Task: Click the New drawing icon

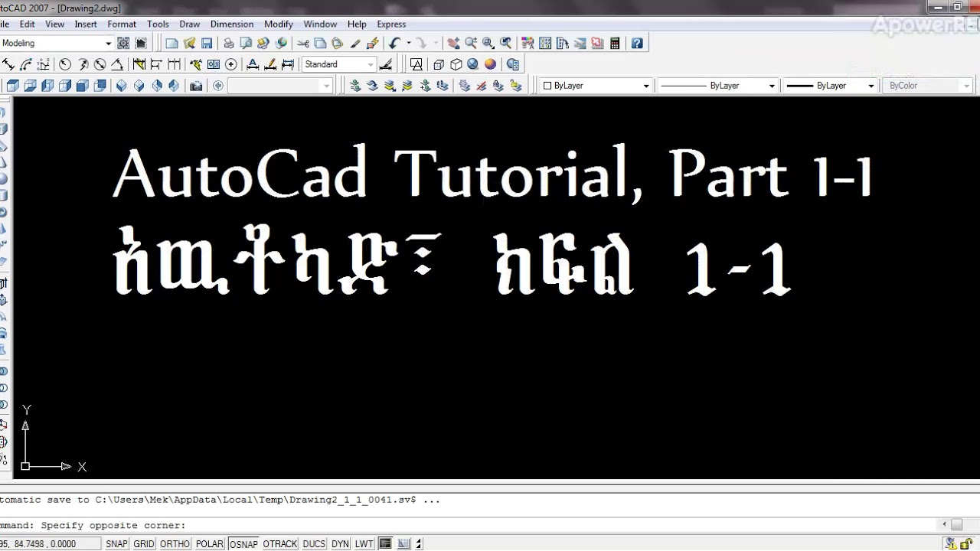Action: 171,43
